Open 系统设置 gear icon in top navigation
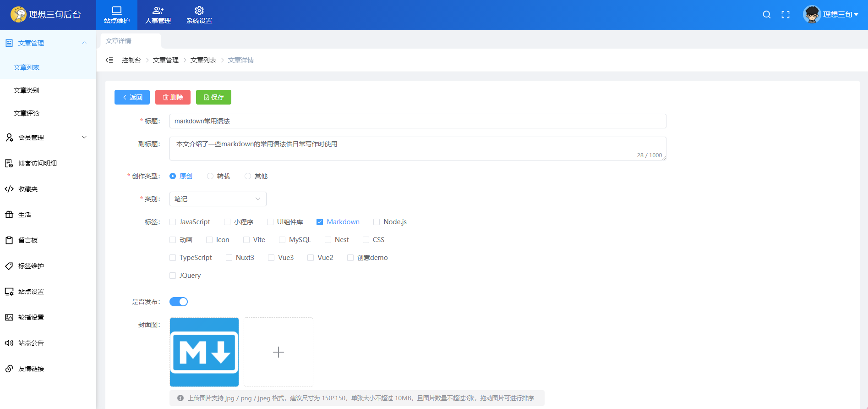Screen dimensions: 868x409 click(199, 11)
